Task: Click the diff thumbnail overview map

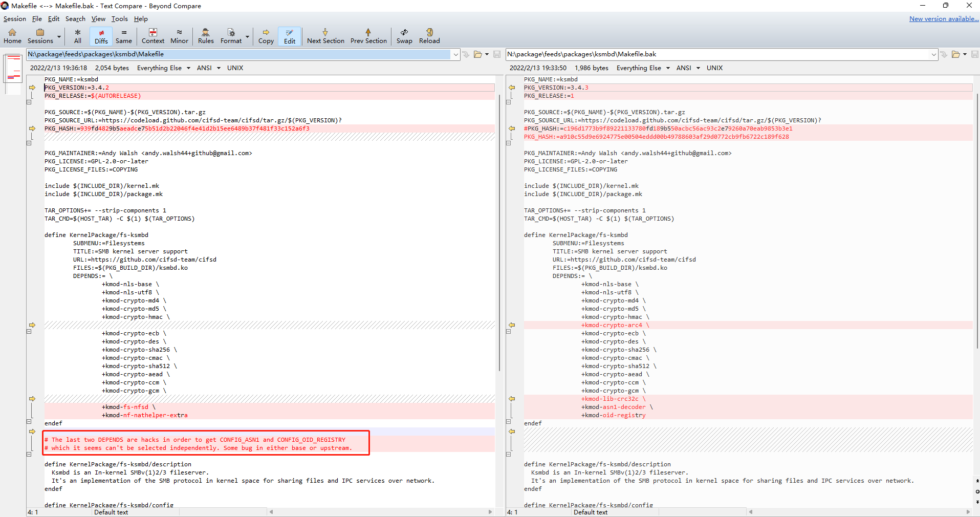Action: (13, 74)
